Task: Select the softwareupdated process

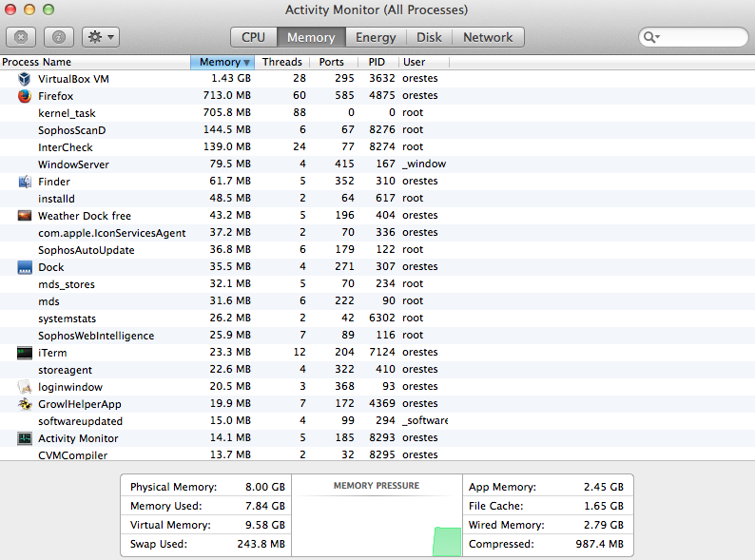Action: coord(377,421)
